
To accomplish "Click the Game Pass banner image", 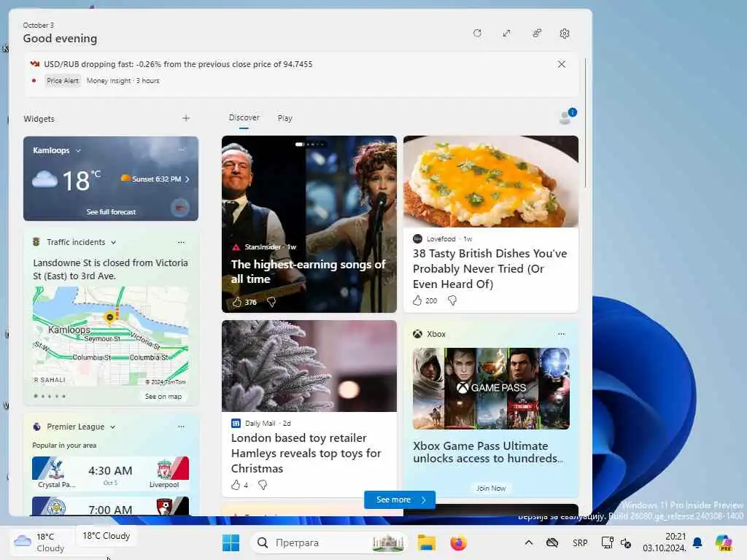I will (491, 389).
